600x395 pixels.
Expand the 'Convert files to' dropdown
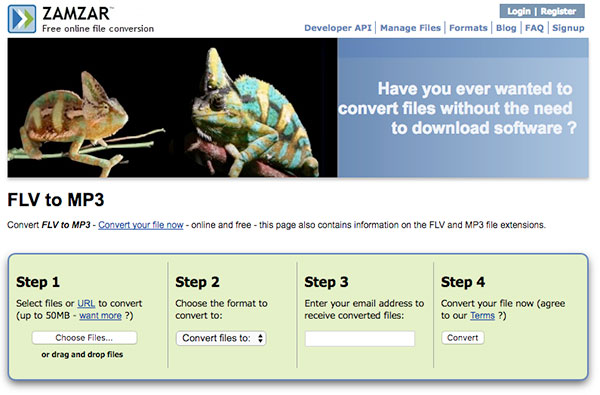[221, 338]
